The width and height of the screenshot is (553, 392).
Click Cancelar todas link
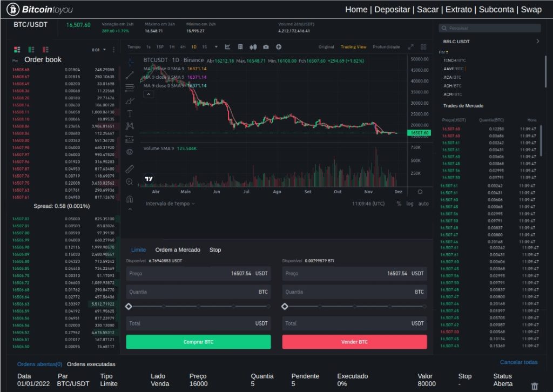[x=519, y=362]
